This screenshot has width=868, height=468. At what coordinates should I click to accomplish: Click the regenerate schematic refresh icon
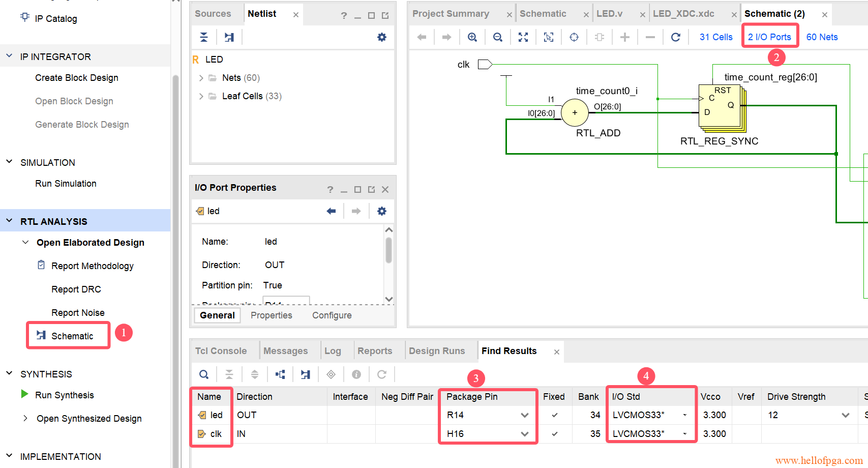click(x=675, y=37)
